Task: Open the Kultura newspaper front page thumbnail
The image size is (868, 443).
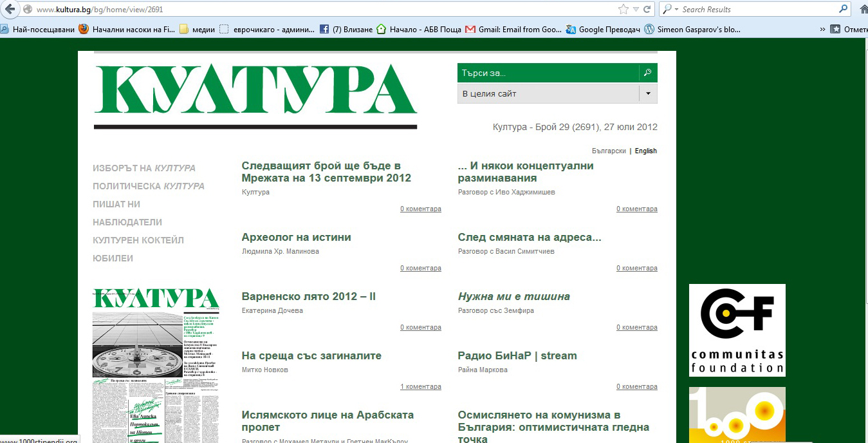Action: 156,365
